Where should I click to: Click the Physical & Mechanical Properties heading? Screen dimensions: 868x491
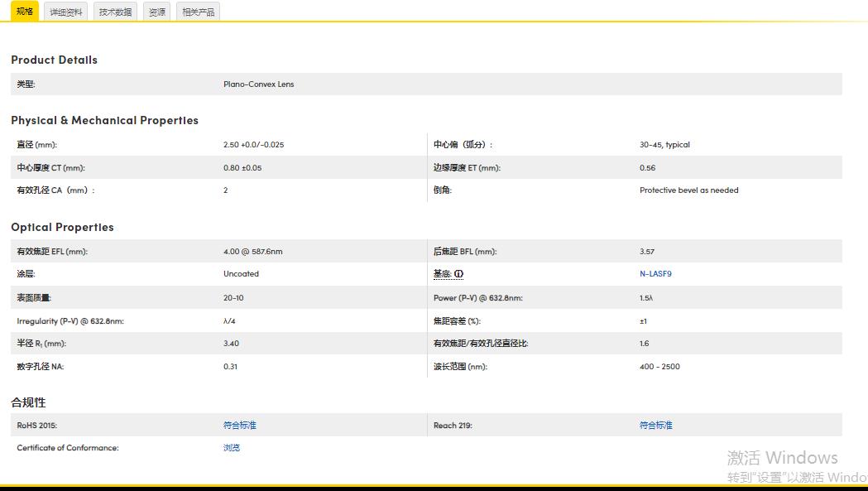point(103,120)
